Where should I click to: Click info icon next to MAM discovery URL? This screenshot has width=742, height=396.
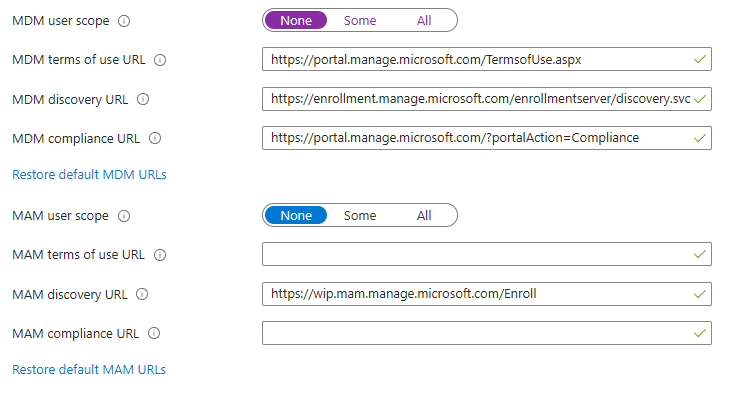pos(142,294)
